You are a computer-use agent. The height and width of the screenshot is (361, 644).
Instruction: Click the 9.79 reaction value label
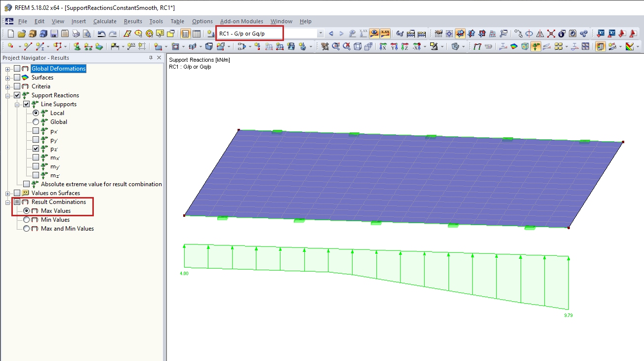click(568, 315)
